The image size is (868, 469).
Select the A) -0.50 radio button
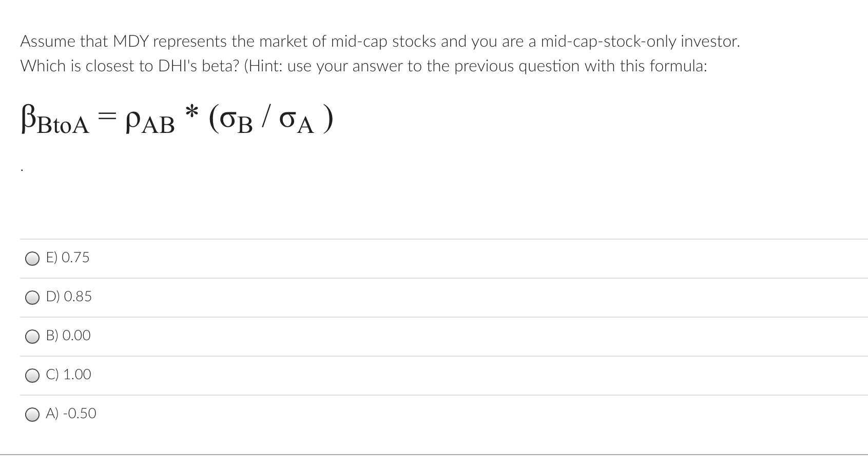tap(32, 415)
